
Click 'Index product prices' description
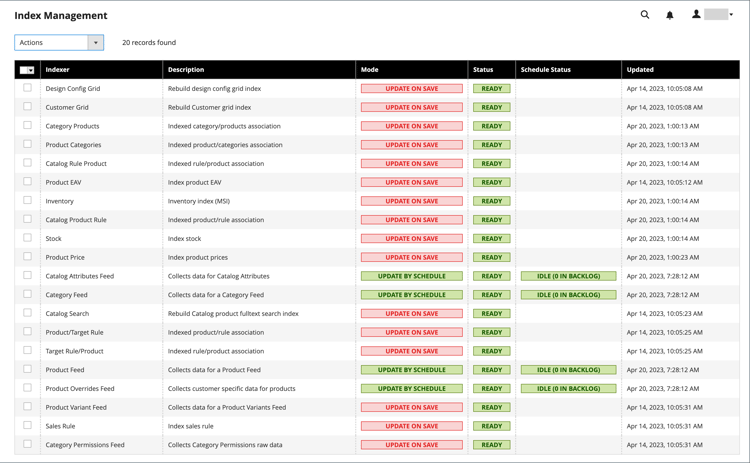tap(198, 257)
